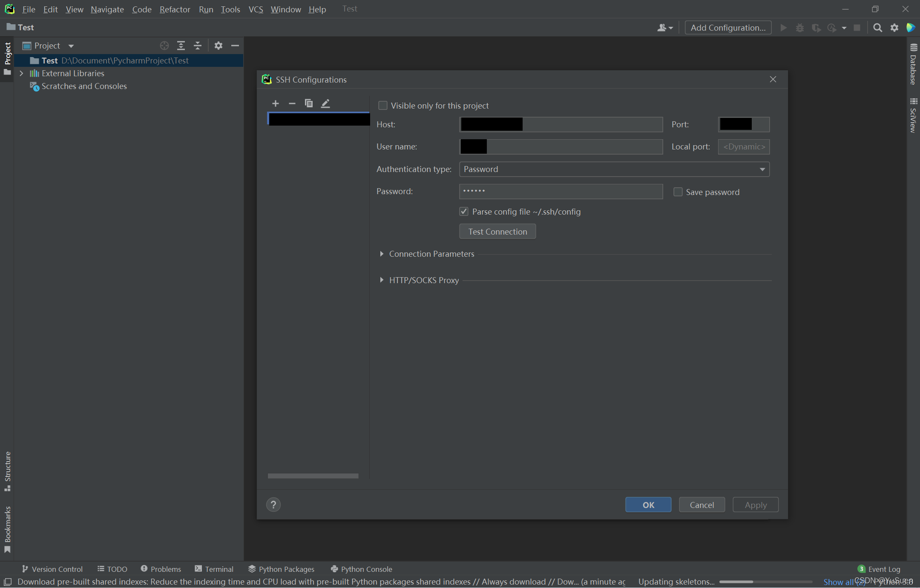Open the Terminal tool window tab
The width and height of the screenshot is (920, 588).
pos(214,569)
